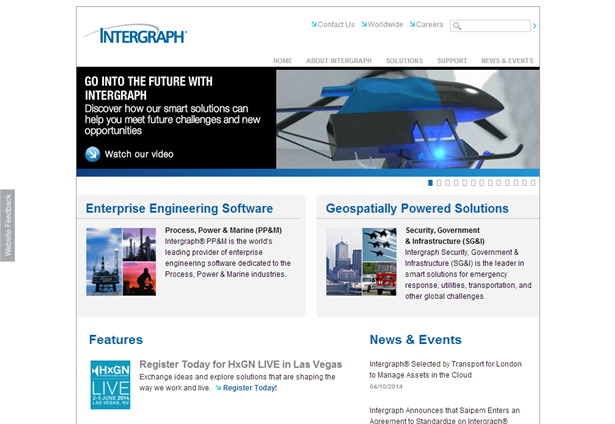This screenshot has height=424, width=615.
Task: Open Process, Power & Marine (PP&M) title
Action: click(223, 230)
